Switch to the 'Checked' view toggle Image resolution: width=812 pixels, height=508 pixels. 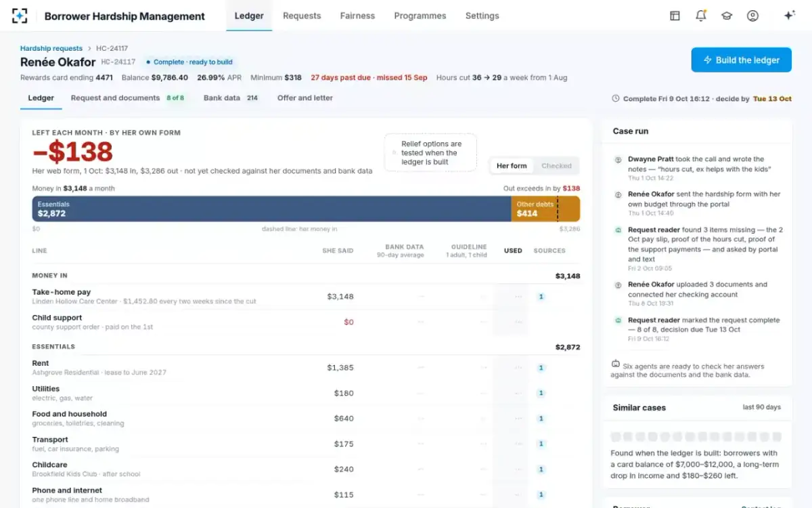coord(556,166)
